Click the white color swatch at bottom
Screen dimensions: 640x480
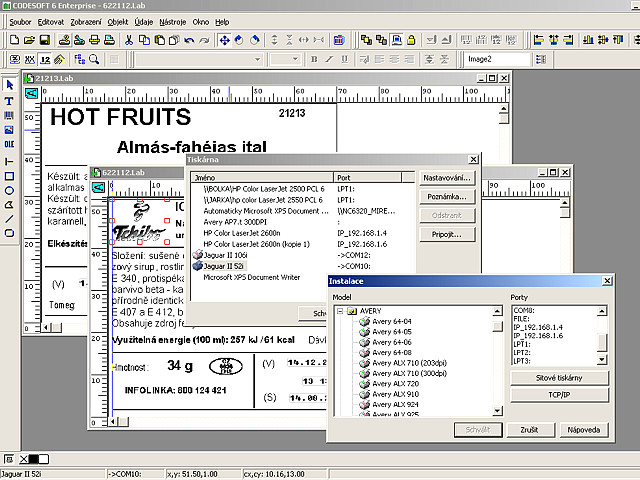pyautogui.click(x=43, y=459)
